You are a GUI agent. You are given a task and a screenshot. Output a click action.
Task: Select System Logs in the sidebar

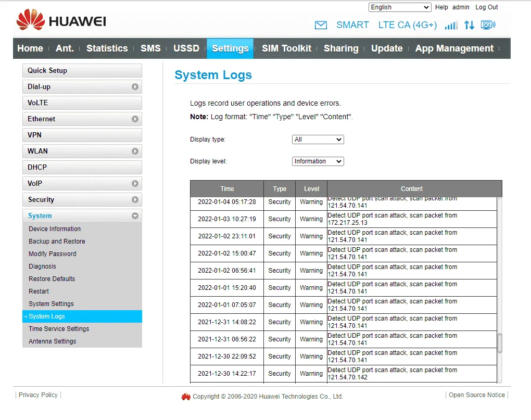[x=82, y=316]
